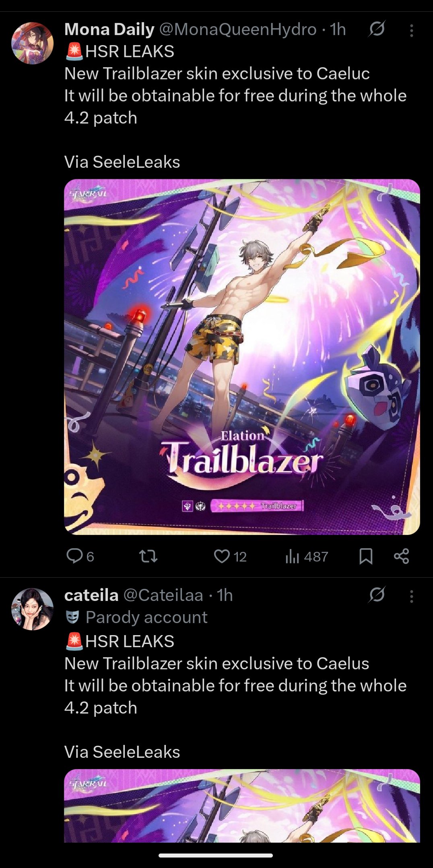
Task: Visit the @Cateilaa handle
Action: tap(163, 595)
